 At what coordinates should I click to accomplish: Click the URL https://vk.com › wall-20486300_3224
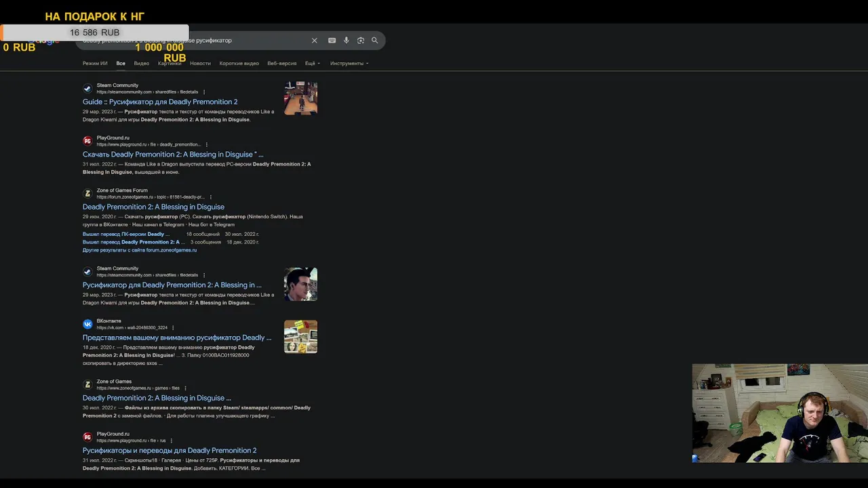click(x=132, y=327)
